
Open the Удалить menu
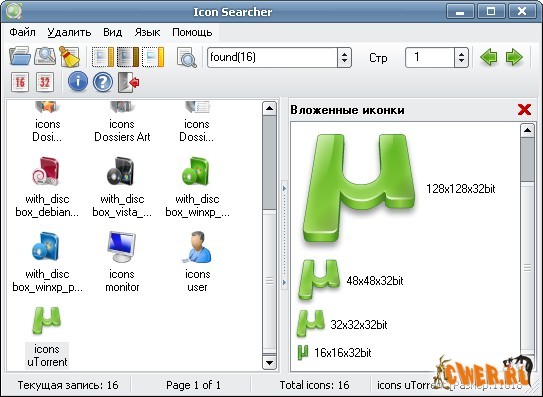tap(69, 32)
